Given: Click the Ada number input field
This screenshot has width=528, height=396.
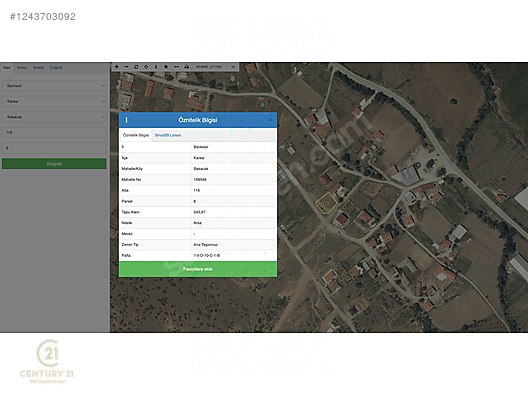Looking at the screenshot, I should 55,132.
